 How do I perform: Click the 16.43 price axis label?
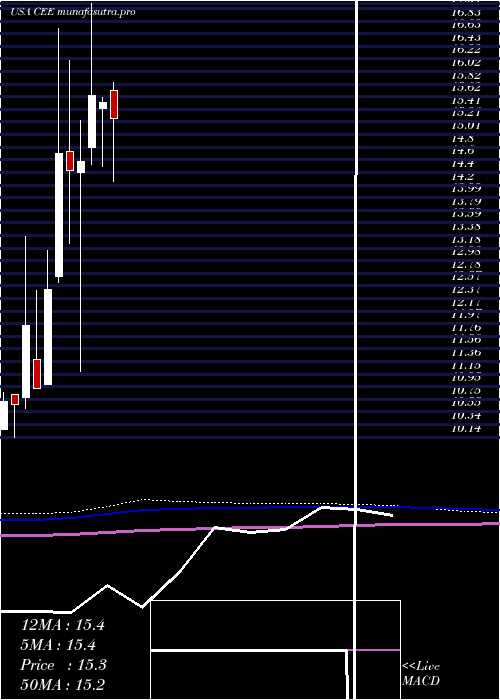pyautogui.click(x=466, y=37)
